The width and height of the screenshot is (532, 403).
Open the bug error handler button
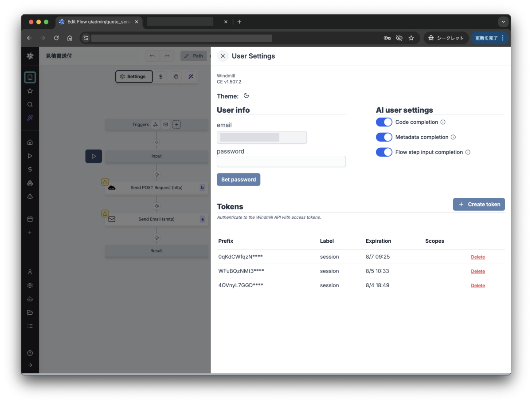[176, 77]
